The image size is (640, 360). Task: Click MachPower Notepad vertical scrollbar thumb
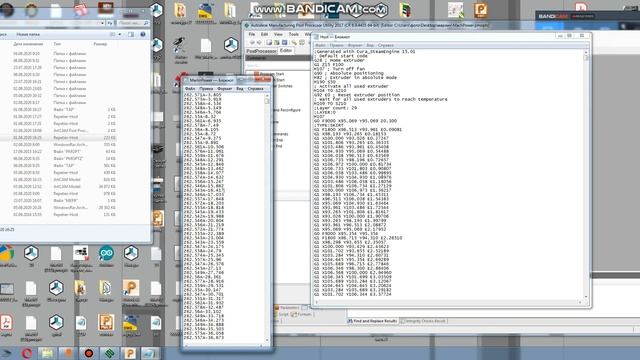coord(267,101)
